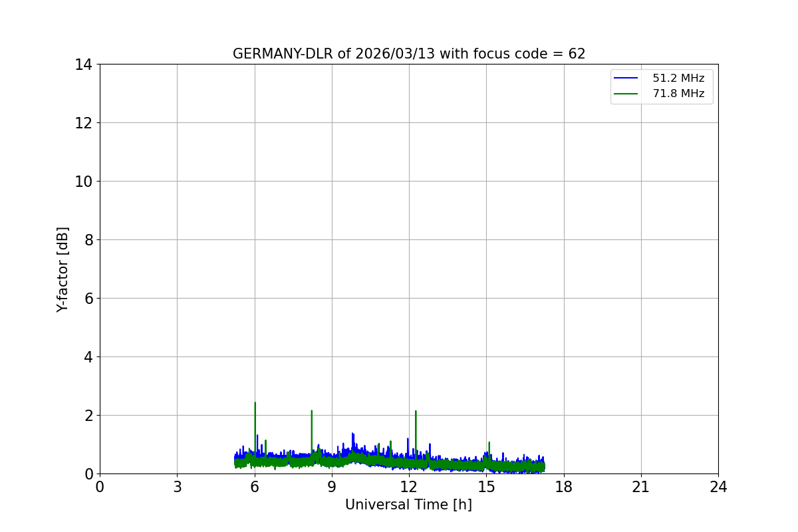Click the plot title GERMANY-DLR of 2026/03/13
The width and height of the screenshot is (798, 532).
point(409,54)
